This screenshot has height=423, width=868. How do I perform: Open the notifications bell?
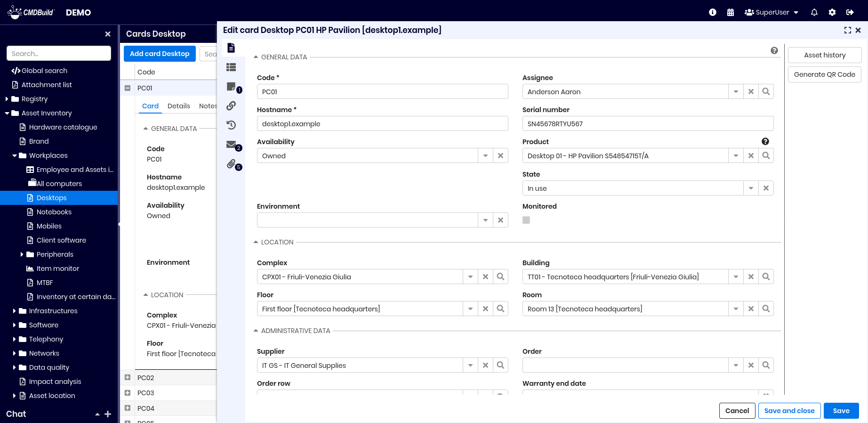pos(814,12)
